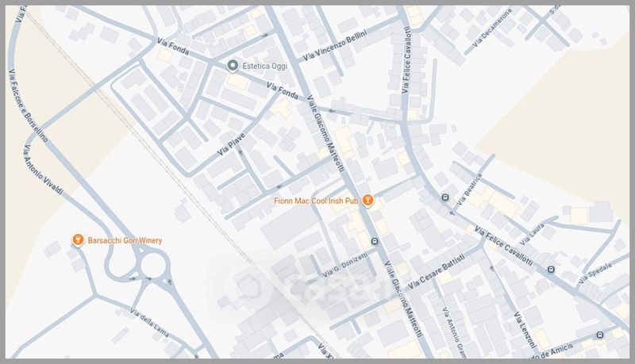
Task: Select the Via G. Donizetti street label
Action: coord(345,265)
